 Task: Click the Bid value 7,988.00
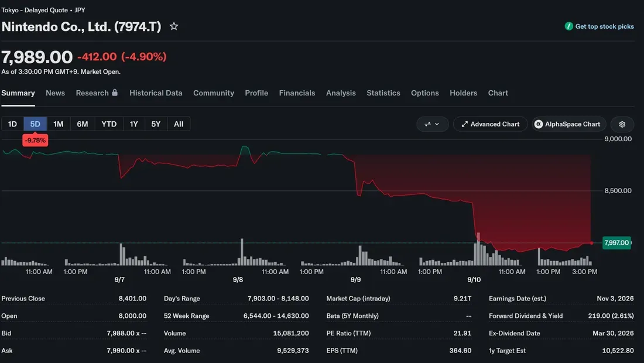click(126, 333)
